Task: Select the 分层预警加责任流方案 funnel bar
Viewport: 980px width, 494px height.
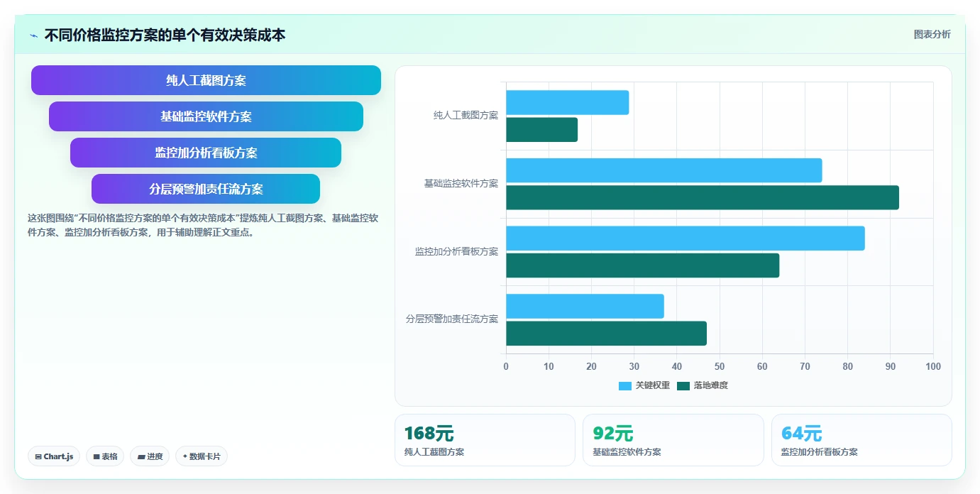Action: (206, 189)
